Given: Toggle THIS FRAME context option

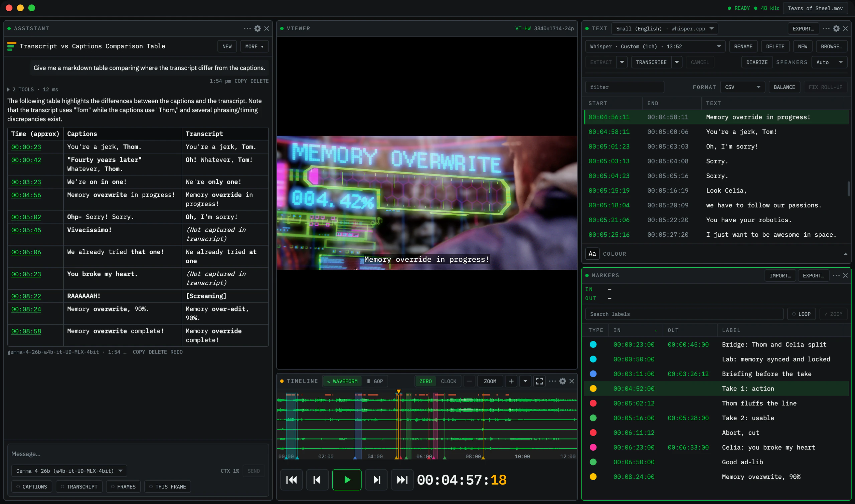Looking at the screenshot, I should (168, 487).
